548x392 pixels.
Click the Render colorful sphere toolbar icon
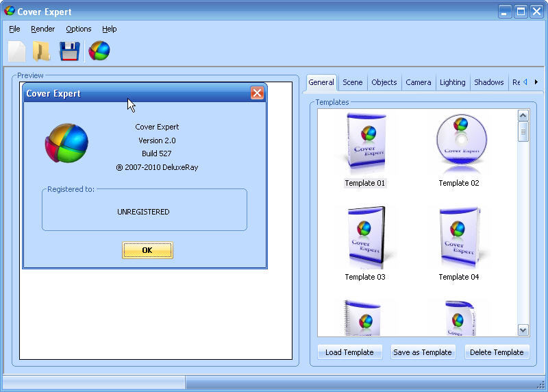99,51
